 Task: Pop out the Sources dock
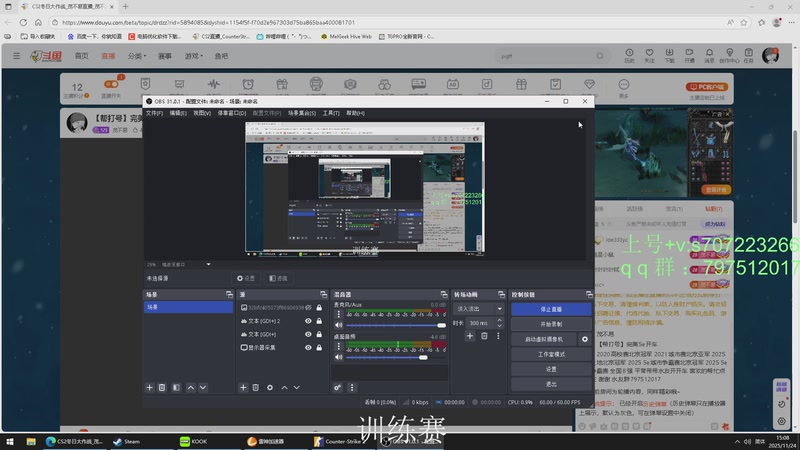323,295
